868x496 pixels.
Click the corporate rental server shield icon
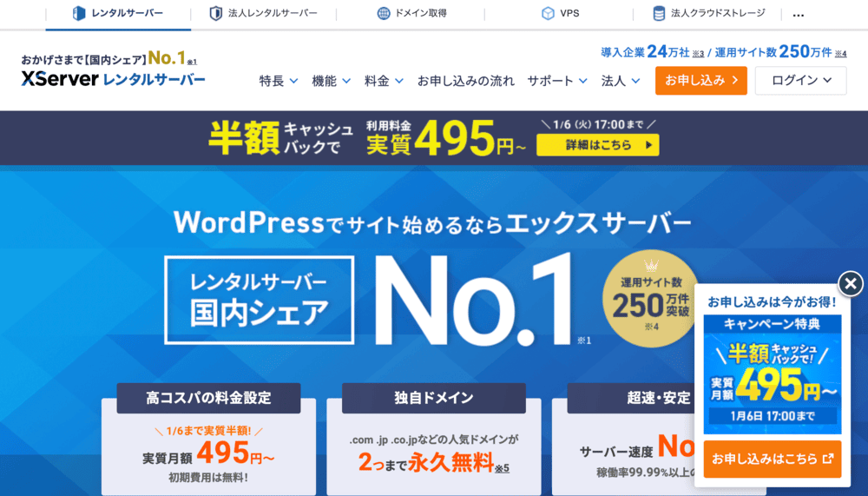click(x=216, y=13)
